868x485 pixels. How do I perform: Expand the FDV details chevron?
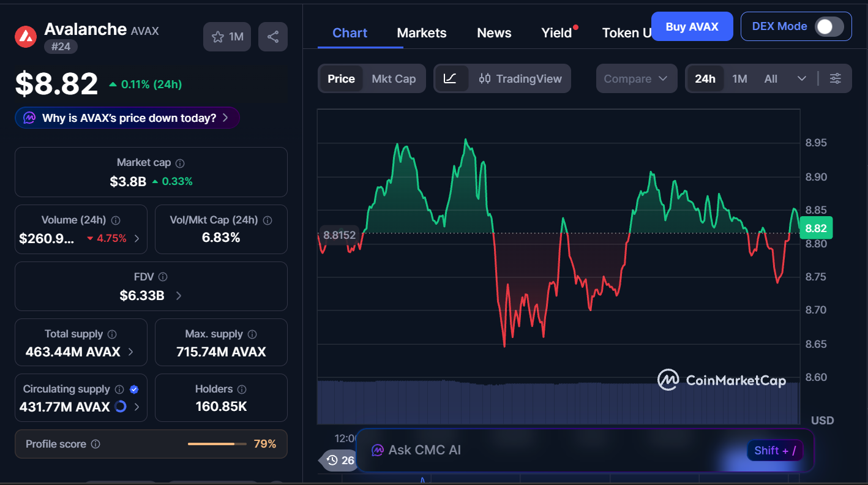[178, 295]
